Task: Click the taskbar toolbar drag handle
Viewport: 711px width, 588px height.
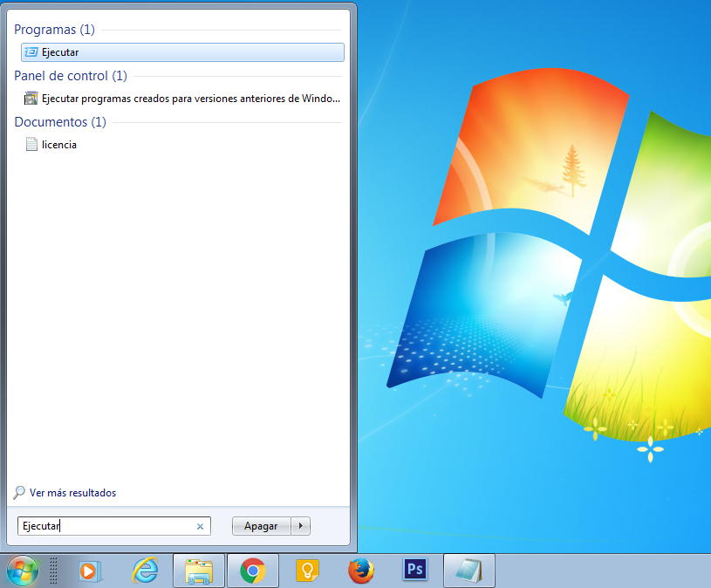Action: [x=53, y=571]
